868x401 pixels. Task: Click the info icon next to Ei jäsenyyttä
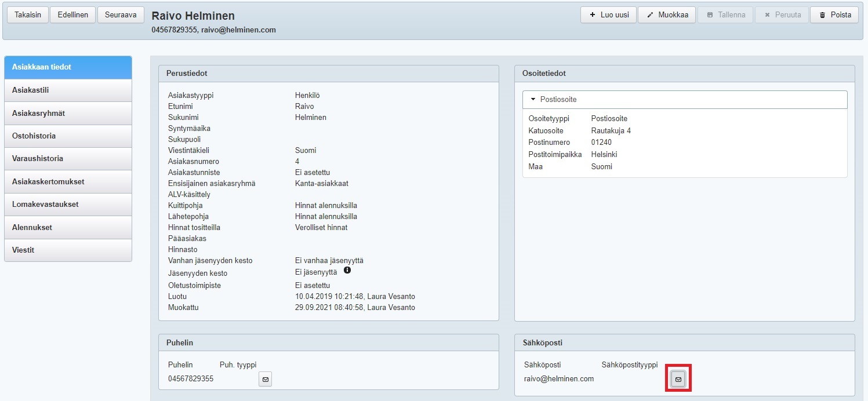click(x=347, y=271)
